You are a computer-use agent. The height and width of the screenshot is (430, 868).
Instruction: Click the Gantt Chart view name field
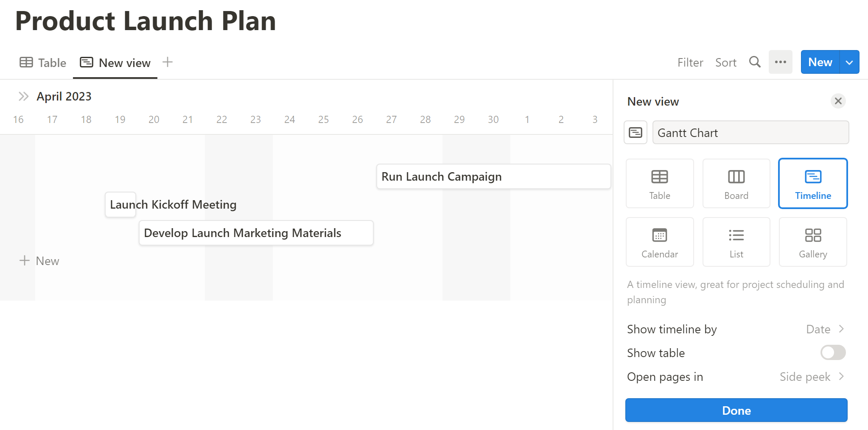pos(750,132)
